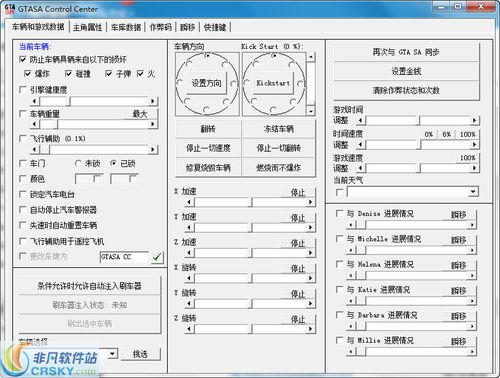This screenshot has width=500, height=378.
Task: Open the 作弊码 tab
Action: [x=161, y=27]
